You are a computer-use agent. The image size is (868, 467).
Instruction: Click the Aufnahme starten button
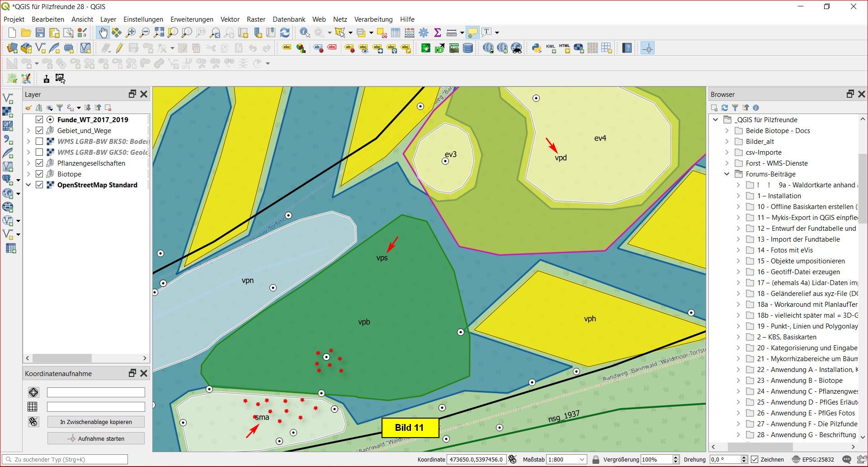(x=96, y=438)
